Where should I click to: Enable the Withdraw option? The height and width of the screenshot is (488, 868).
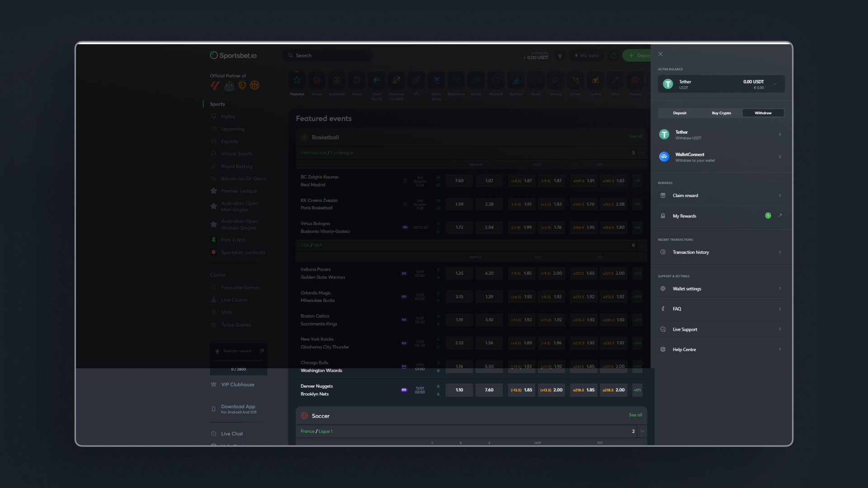tap(763, 113)
